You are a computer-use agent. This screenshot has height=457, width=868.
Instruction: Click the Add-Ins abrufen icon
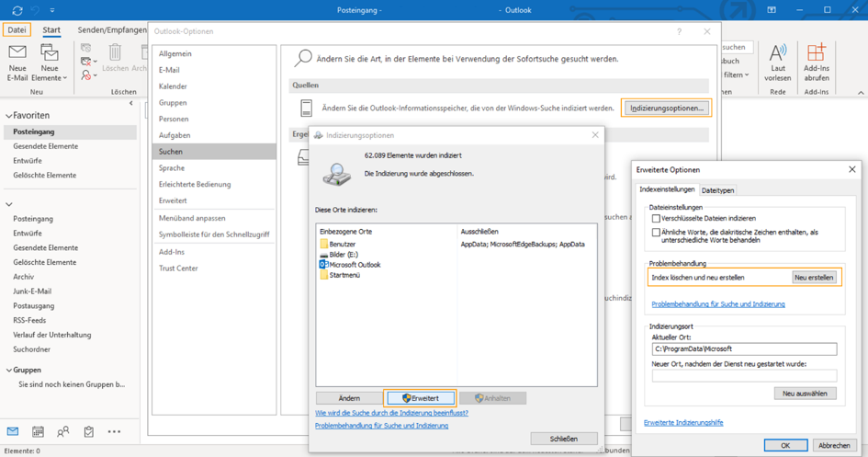(817, 52)
